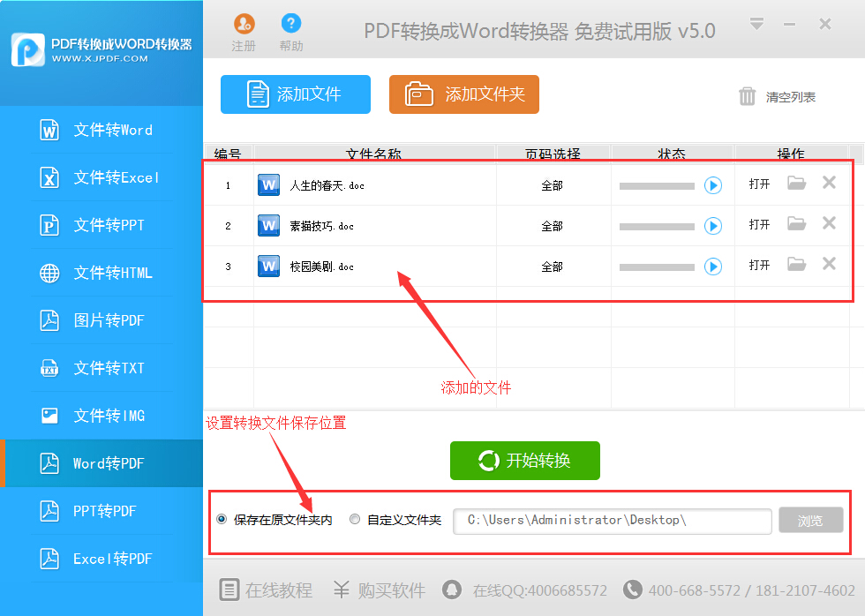Select file name 素描技巧.doc
865x616 pixels.
tap(321, 226)
